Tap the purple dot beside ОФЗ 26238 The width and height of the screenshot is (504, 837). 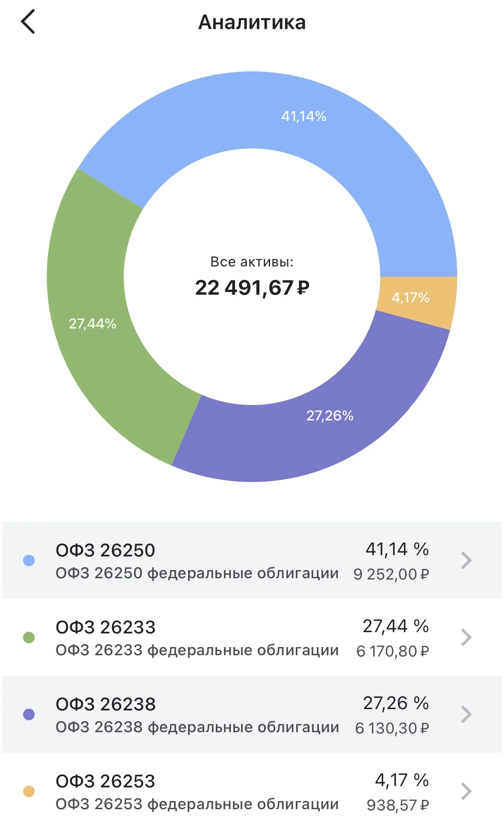point(29,714)
